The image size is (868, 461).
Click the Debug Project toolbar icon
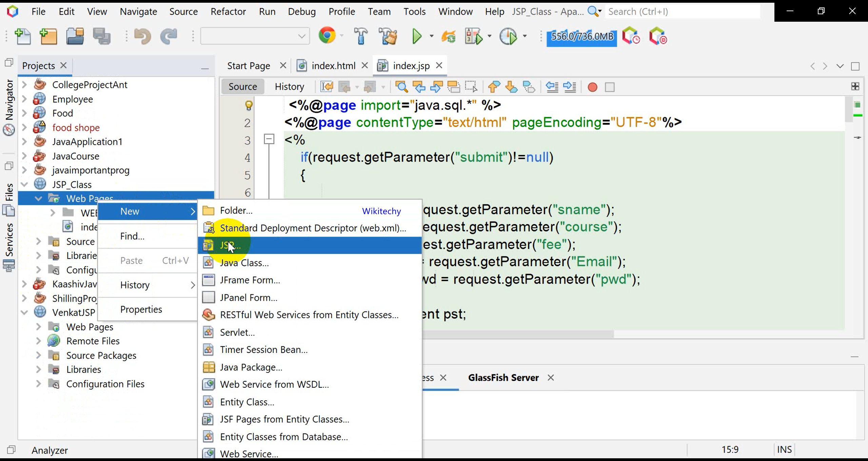click(474, 36)
